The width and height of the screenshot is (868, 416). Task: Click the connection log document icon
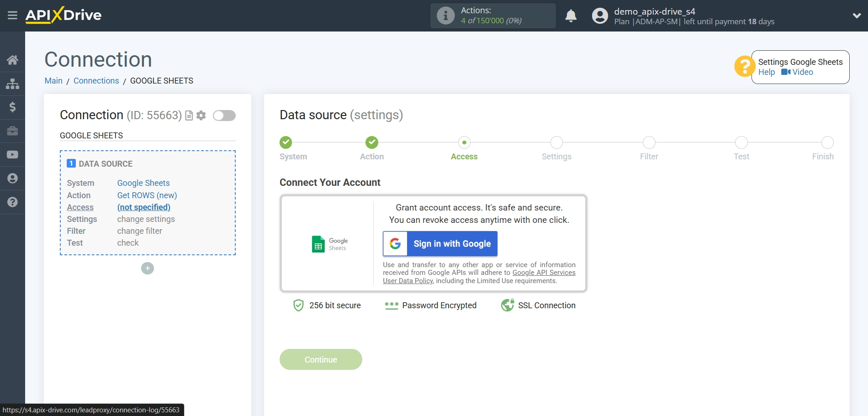tap(189, 116)
